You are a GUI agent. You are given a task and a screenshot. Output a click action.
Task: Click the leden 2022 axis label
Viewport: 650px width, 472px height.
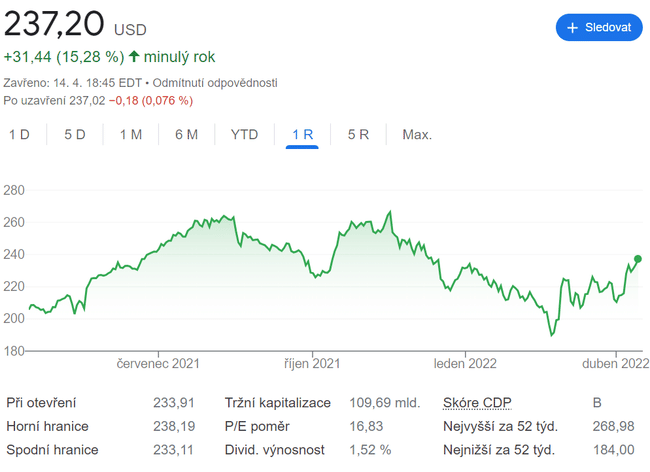[x=465, y=365]
